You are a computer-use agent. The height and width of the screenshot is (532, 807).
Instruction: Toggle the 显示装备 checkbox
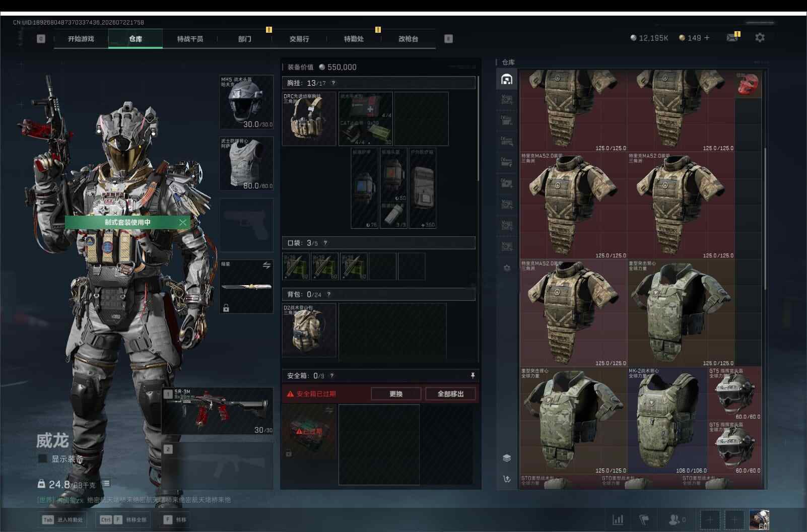click(x=43, y=459)
